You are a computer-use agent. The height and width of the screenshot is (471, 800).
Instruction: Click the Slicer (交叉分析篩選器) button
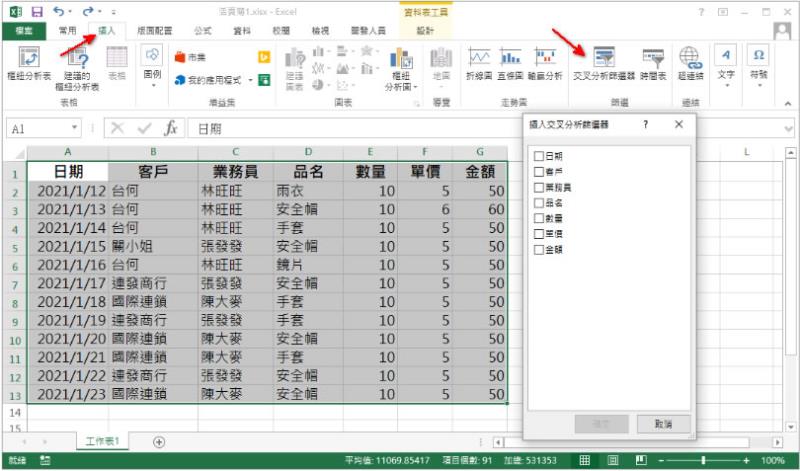604,63
